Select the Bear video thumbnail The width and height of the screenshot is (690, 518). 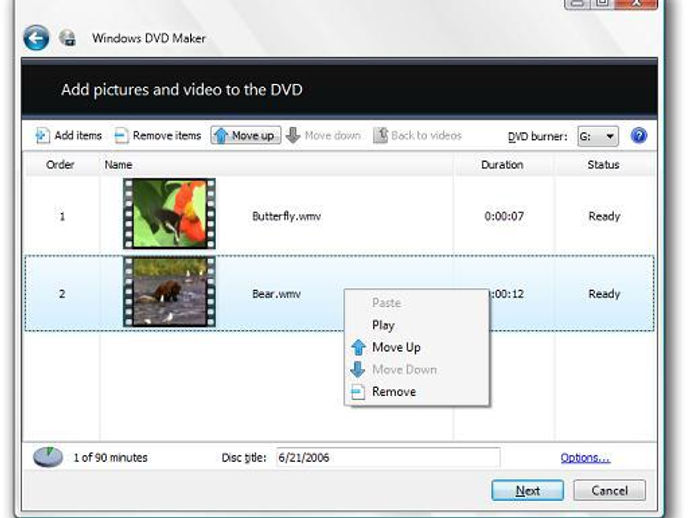pyautogui.click(x=169, y=292)
